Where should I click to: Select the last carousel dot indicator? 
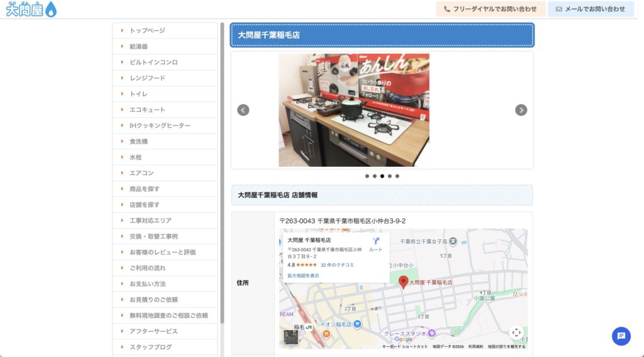(x=397, y=176)
